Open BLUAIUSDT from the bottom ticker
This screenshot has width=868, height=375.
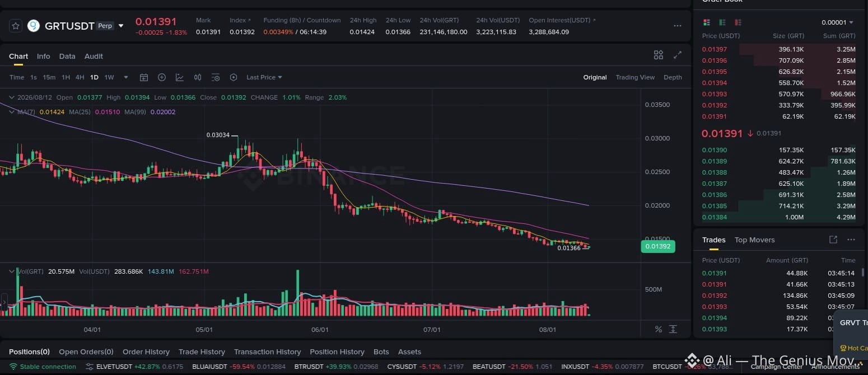point(239,367)
